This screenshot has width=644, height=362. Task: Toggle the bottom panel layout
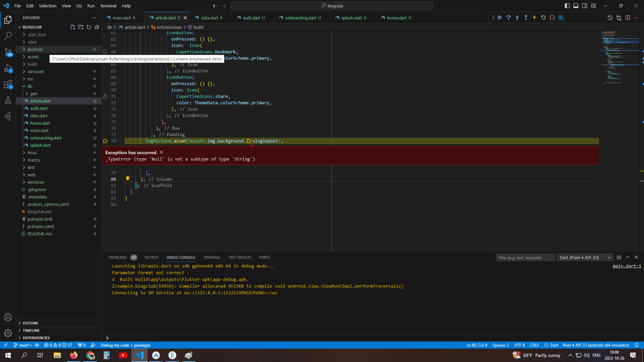click(x=576, y=6)
